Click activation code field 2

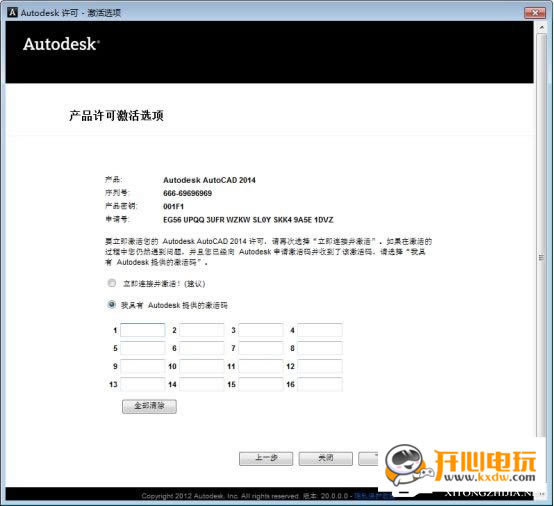[202, 330]
